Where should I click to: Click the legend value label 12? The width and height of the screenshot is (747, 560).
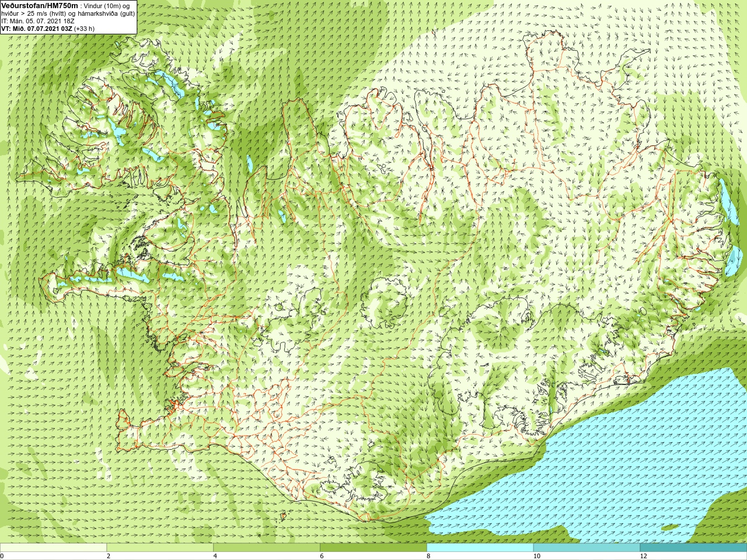643,556
